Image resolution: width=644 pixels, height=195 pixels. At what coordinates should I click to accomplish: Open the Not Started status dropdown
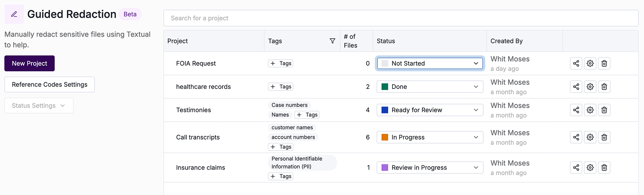click(x=430, y=64)
